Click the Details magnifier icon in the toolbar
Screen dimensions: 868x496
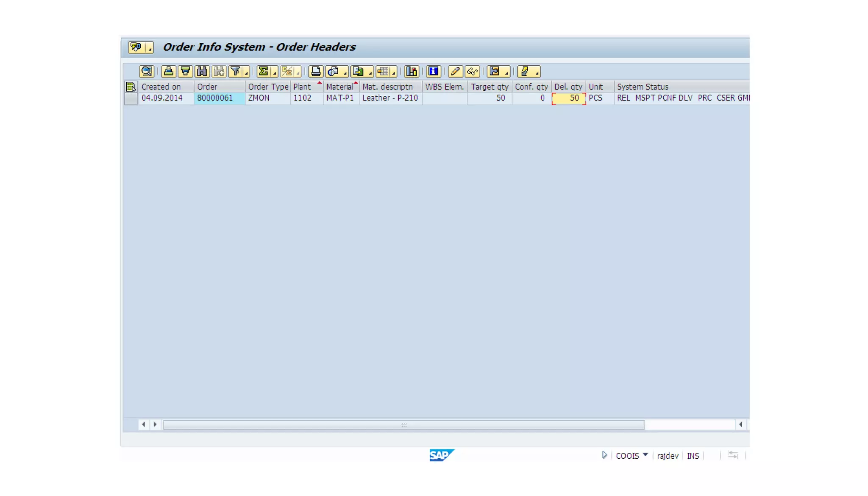147,71
